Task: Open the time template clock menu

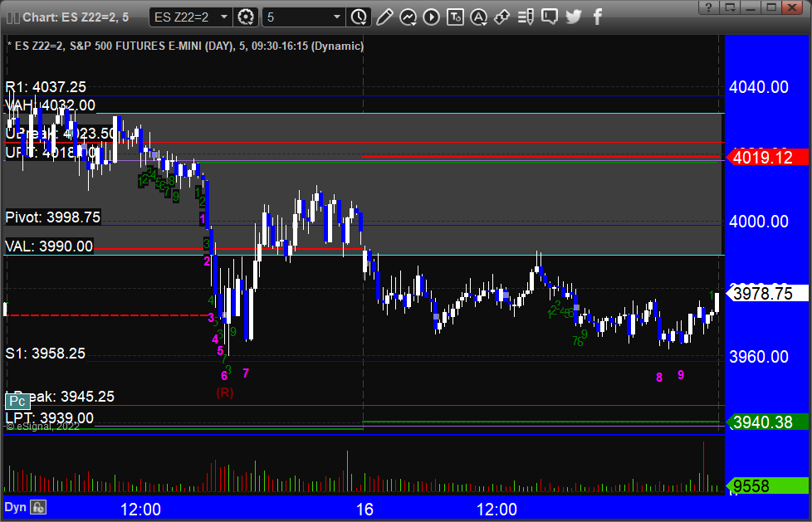Action: coord(359,17)
